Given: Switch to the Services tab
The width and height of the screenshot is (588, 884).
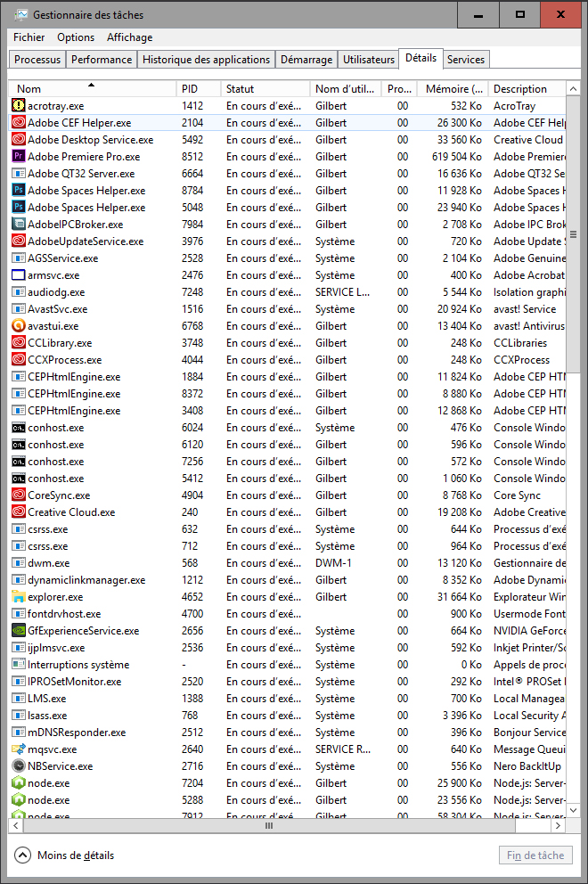Looking at the screenshot, I should 466,59.
